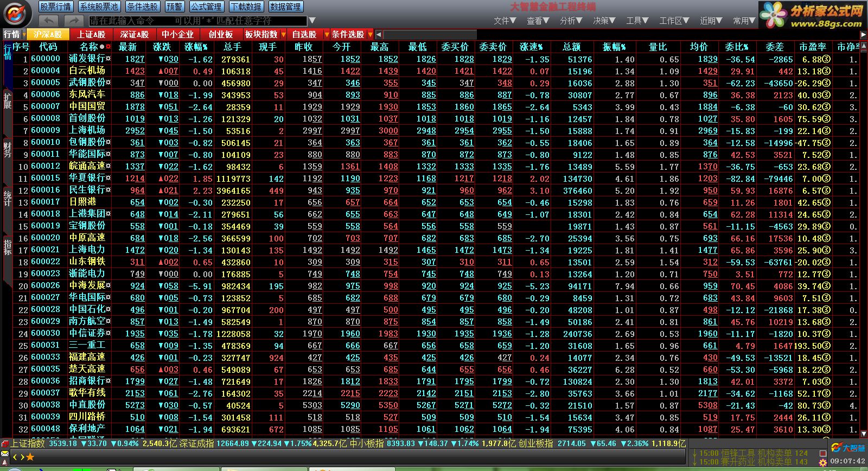This screenshot has width=868, height=471.
Task: Select the 沪深A股 tab
Action: tap(48, 34)
